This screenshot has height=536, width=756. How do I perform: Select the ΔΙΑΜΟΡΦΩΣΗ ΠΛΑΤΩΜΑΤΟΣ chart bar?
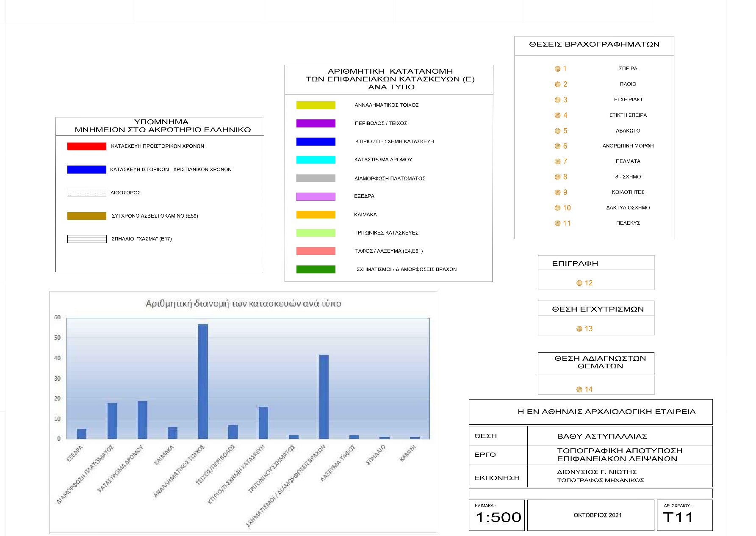(x=112, y=421)
